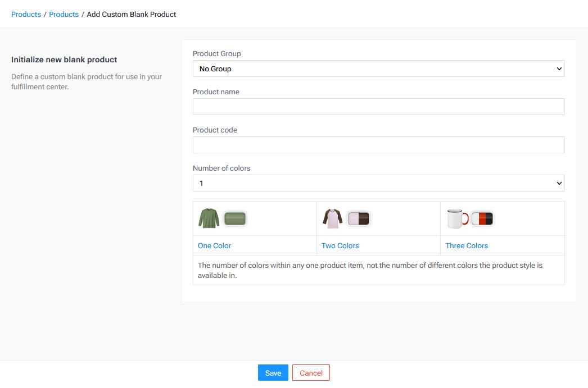The width and height of the screenshot is (588, 388).
Task: Click the One Color thumbnail cell
Action: (255, 218)
